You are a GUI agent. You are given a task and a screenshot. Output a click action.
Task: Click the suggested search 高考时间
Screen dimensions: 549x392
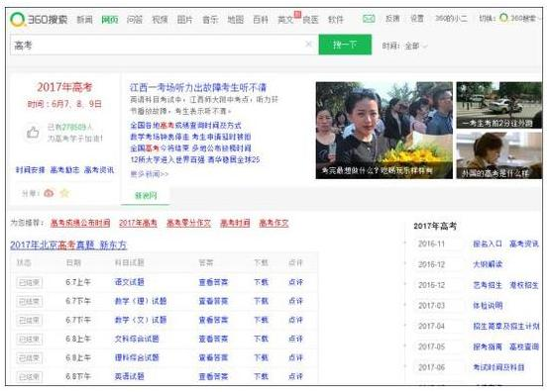pos(235,223)
